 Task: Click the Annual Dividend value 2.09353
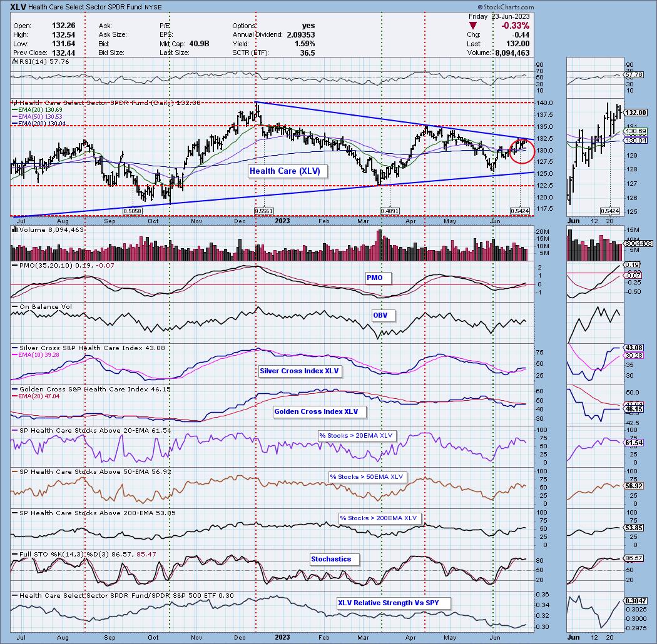coord(301,35)
